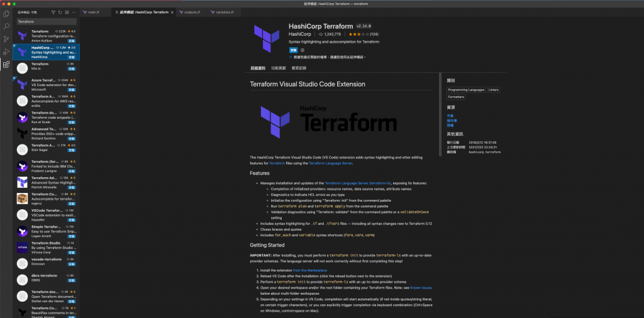The image size is (644, 318).
Task: Open Terraform Advanced Syntax by Patrick Miravalle
Action: [x=47, y=183]
